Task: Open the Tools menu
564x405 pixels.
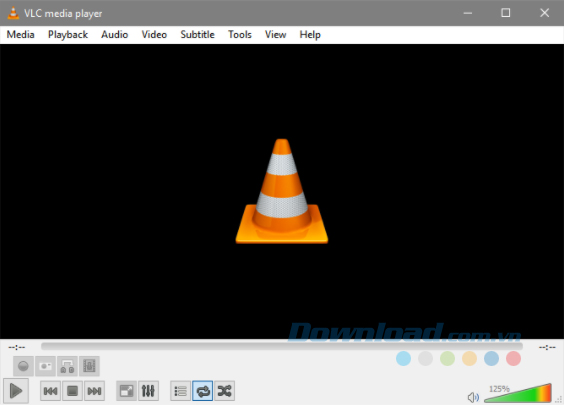Action: (x=240, y=35)
